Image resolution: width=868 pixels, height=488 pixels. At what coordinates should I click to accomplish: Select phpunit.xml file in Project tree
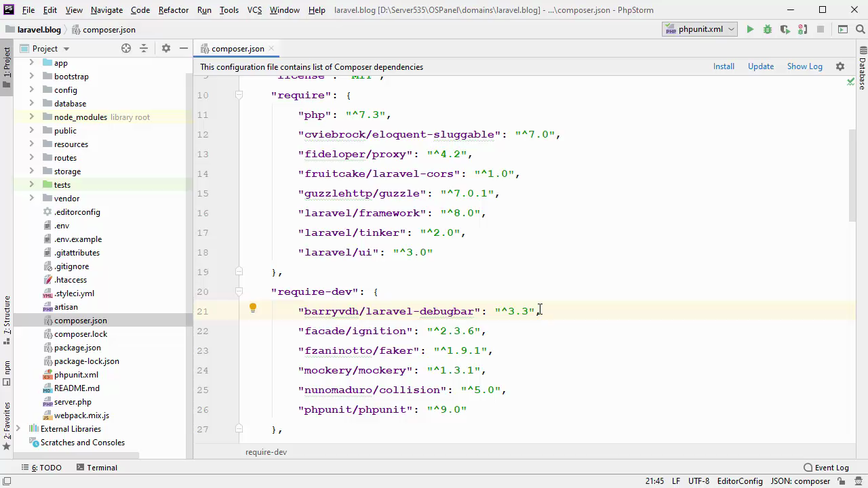point(76,375)
